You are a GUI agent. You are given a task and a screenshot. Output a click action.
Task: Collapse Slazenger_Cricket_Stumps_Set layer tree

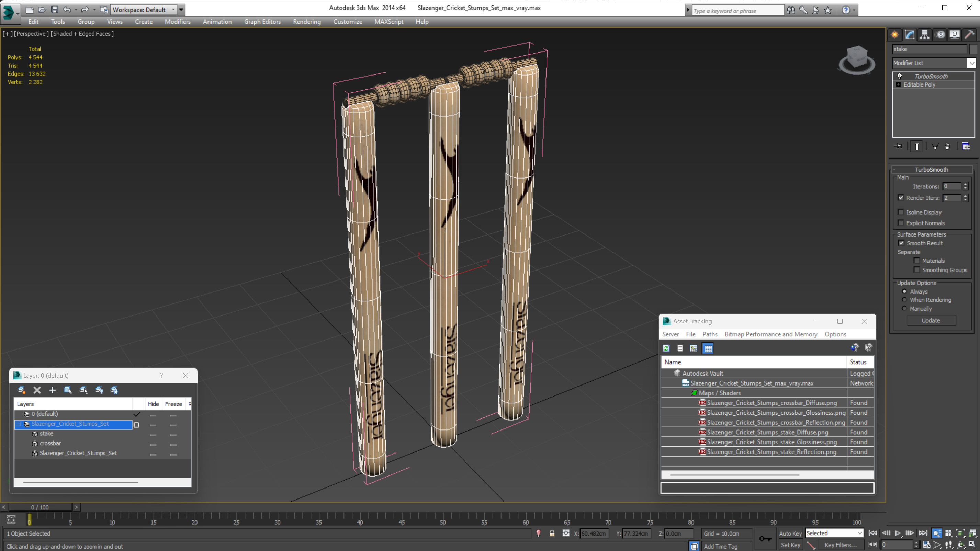pos(18,424)
